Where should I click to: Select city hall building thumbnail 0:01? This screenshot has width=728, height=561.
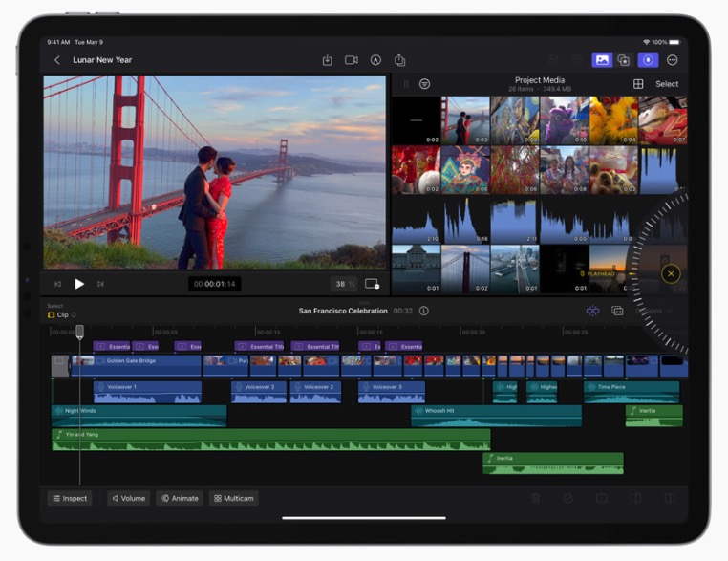(416, 270)
